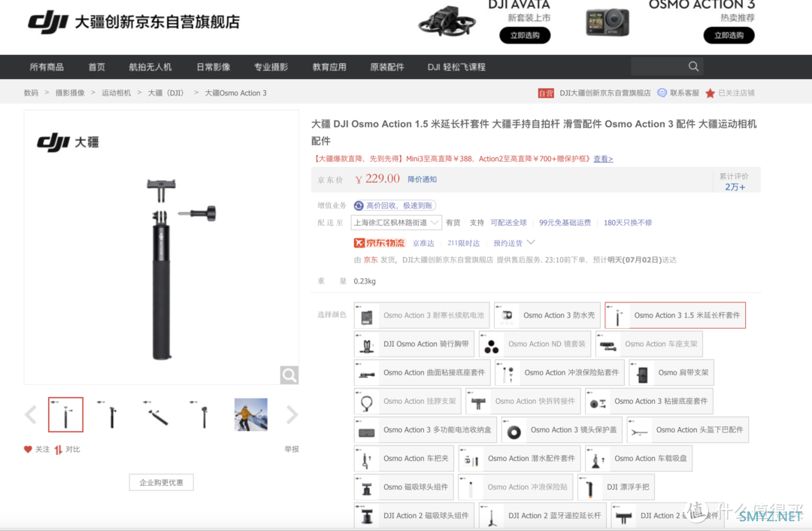Choose Osmo Action 3 防水壳 option

click(x=547, y=315)
